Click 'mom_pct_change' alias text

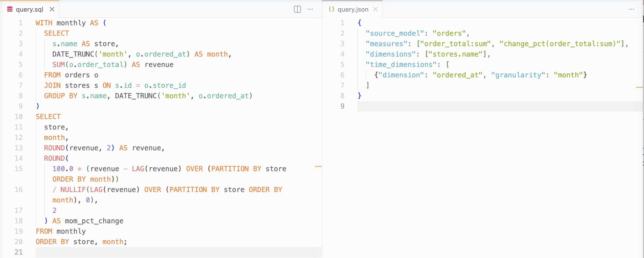tap(94, 221)
